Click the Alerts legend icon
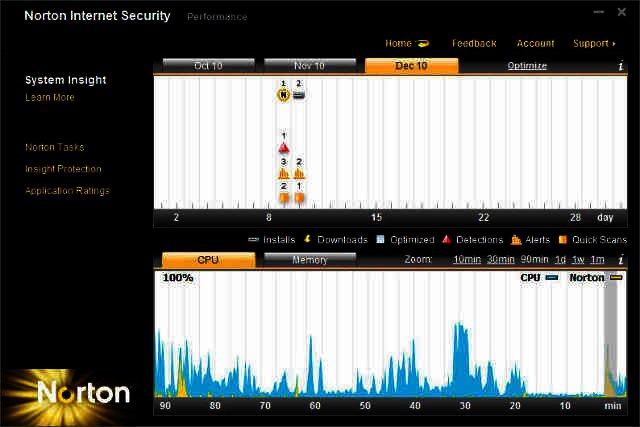 coord(516,240)
